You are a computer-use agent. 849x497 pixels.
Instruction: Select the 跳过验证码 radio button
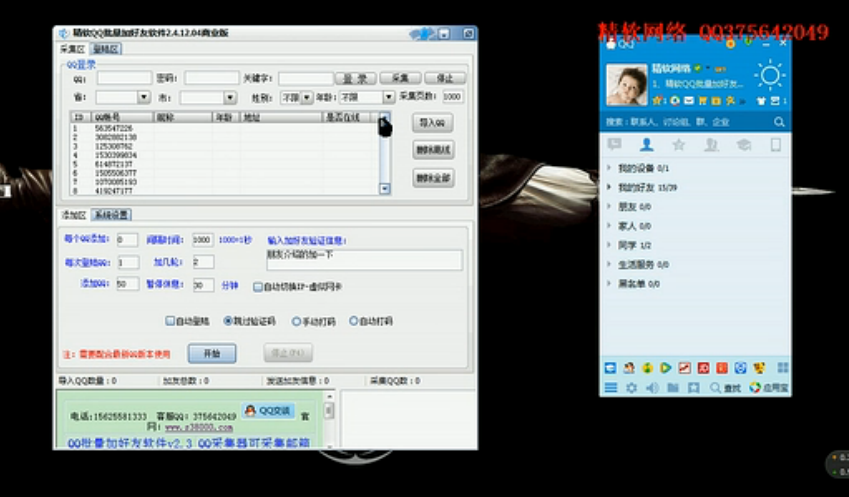[228, 321]
